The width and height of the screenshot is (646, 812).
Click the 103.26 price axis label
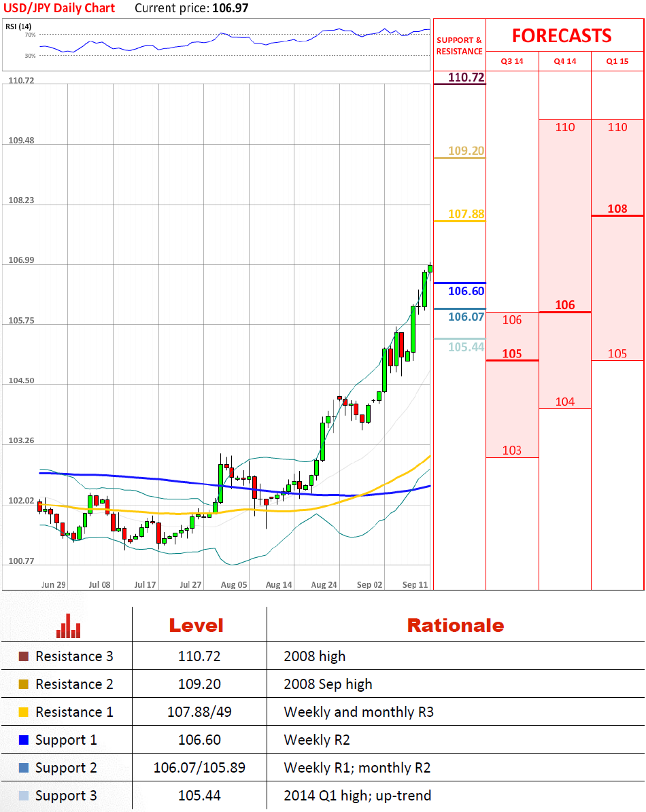point(21,441)
